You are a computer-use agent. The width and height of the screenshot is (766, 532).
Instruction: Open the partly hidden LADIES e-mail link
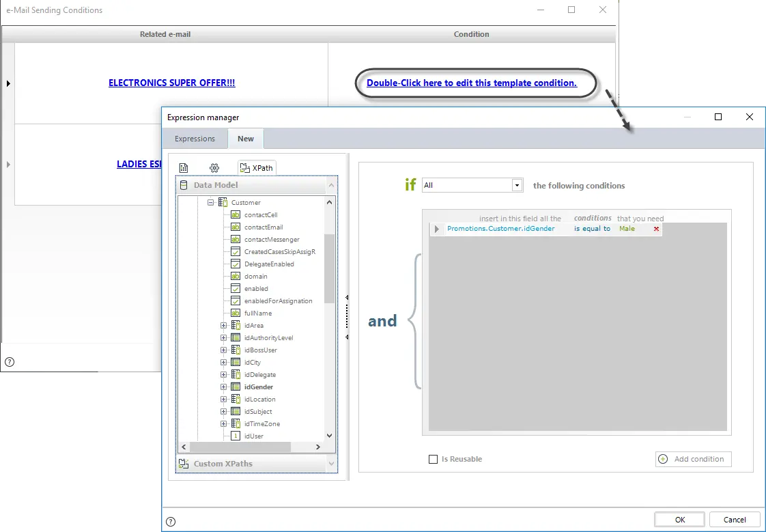coord(139,164)
